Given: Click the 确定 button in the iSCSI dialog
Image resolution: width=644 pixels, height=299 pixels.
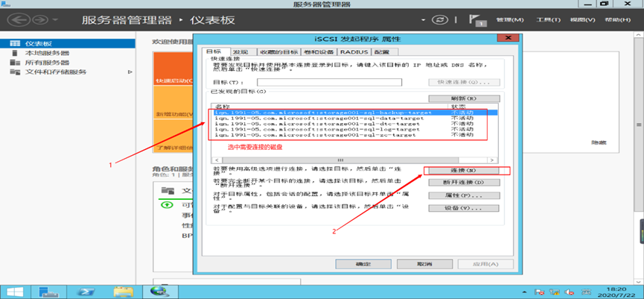Looking at the screenshot, I should (x=363, y=264).
